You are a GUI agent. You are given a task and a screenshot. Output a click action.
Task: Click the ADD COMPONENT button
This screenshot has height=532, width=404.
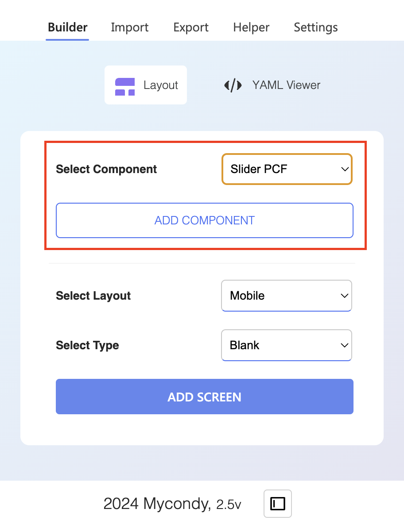pyautogui.click(x=205, y=220)
